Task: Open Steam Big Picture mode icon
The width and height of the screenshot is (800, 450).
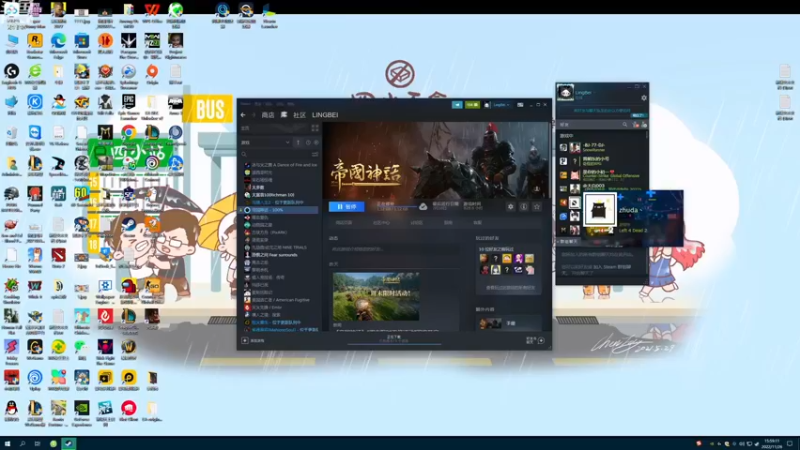Action: (x=520, y=105)
